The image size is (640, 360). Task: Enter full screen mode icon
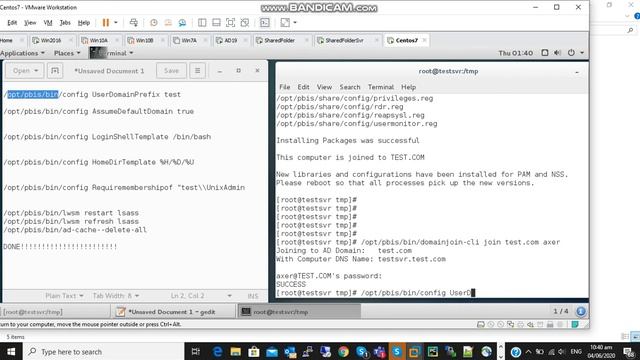click(230, 23)
